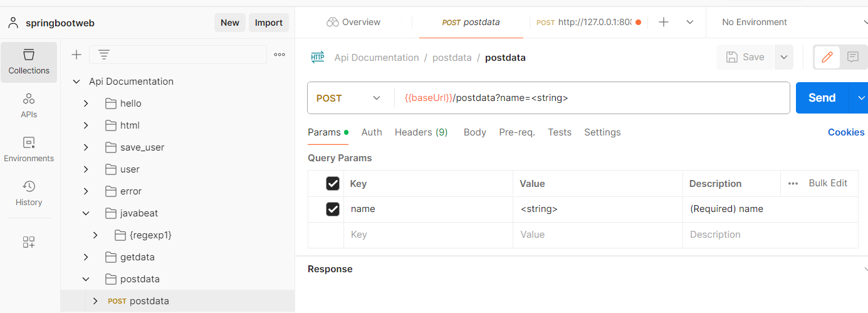Screen dimensions: 868x313
Task: Expand the save_user folder
Action: (86, 147)
